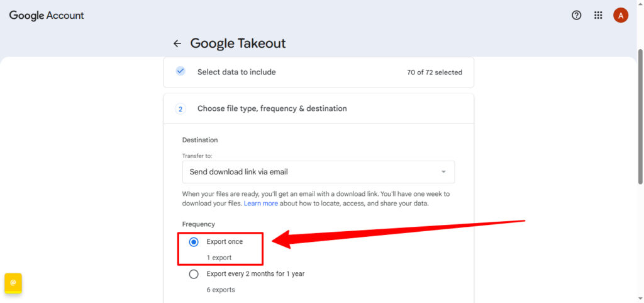Screen dimensions: 644x303
Task: Open the Google apps grid launcher
Action: tap(598, 15)
